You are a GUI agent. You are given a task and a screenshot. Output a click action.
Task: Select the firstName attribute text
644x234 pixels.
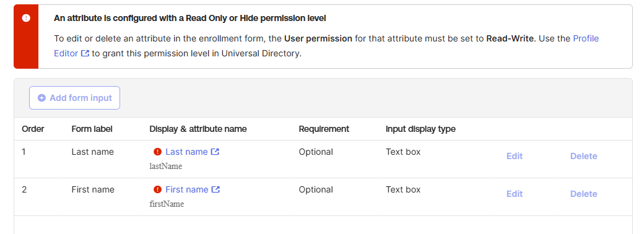[167, 204]
